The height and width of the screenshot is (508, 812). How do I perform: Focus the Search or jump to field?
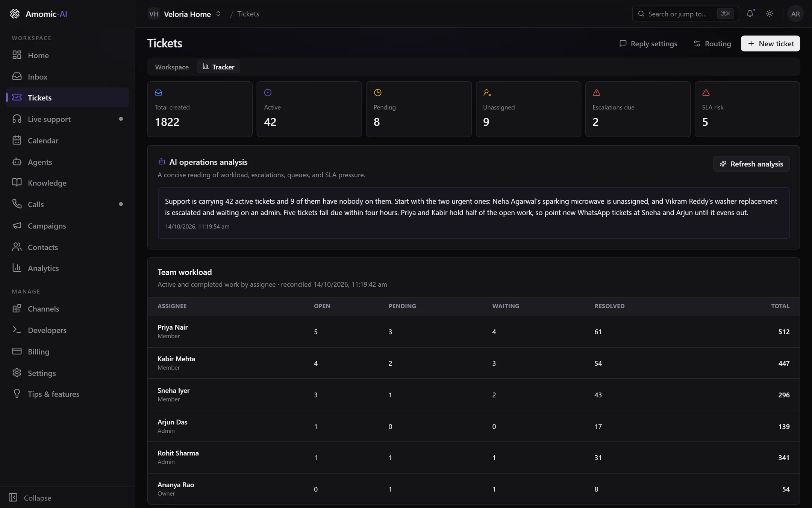pyautogui.click(x=685, y=14)
